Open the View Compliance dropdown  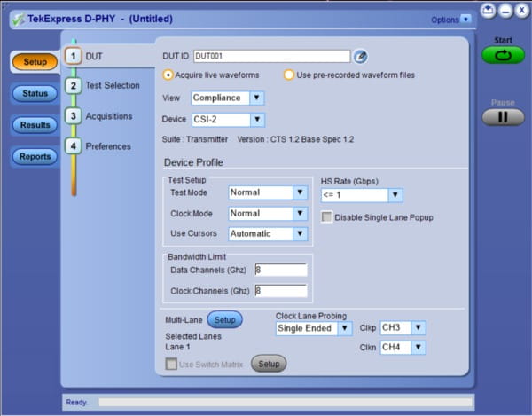pyautogui.click(x=257, y=98)
